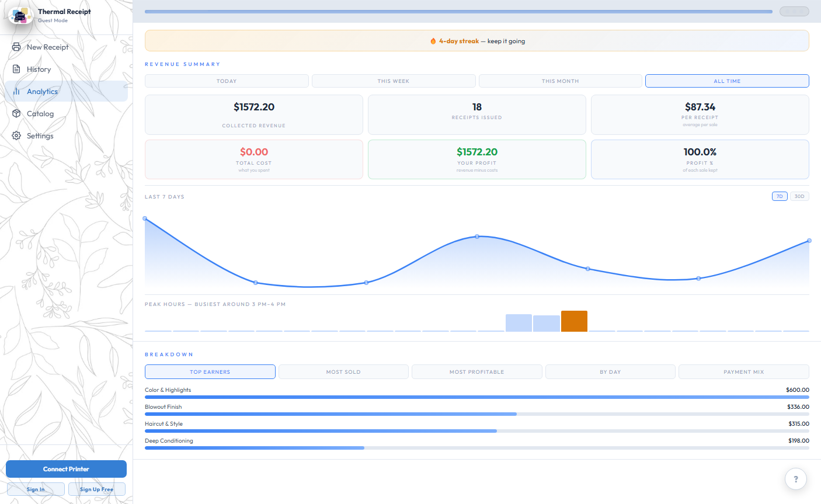The height and width of the screenshot is (504, 821).
Task: Click the 18 Receipts Issued card
Action: point(477,114)
